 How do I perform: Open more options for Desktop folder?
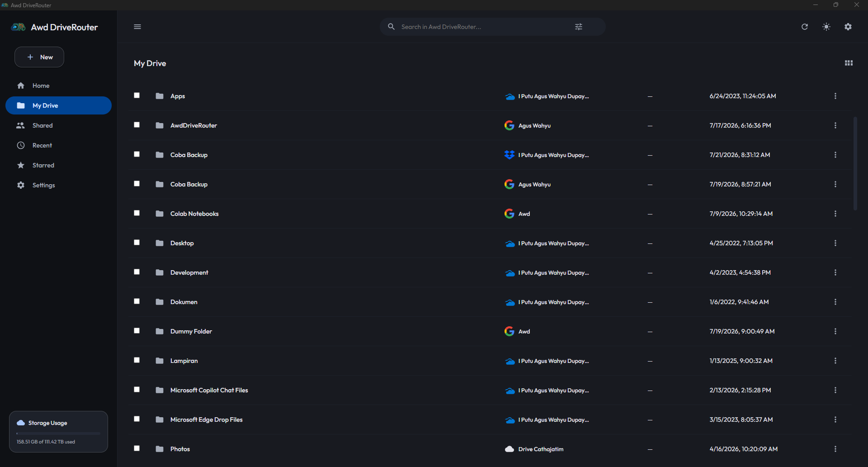tap(835, 243)
